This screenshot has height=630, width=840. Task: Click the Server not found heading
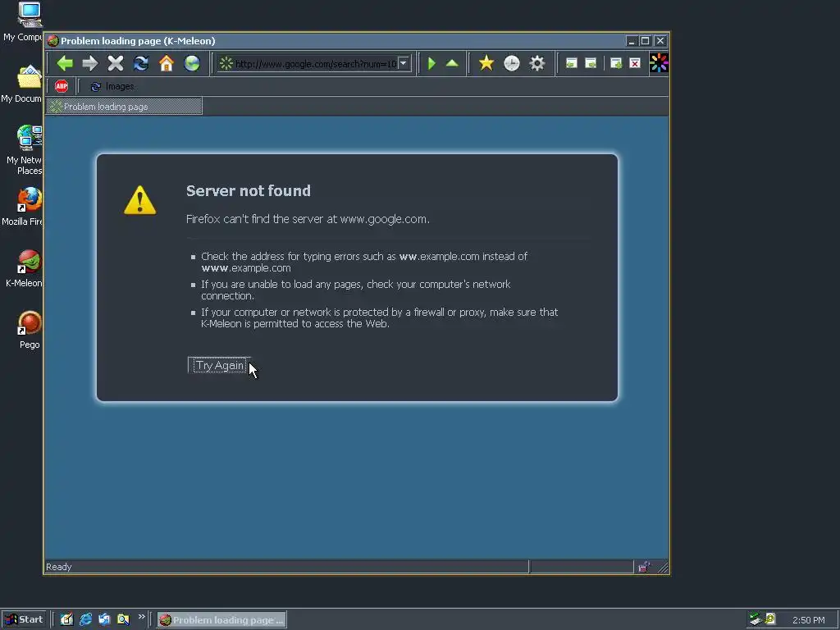pos(248,190)
